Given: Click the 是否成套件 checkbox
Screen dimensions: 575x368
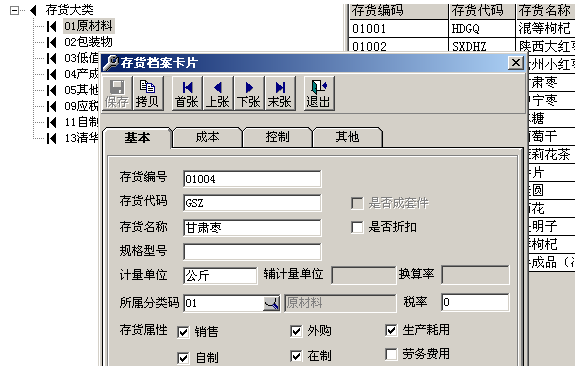Looking at the screenshot, I should (x=357, y=203).
